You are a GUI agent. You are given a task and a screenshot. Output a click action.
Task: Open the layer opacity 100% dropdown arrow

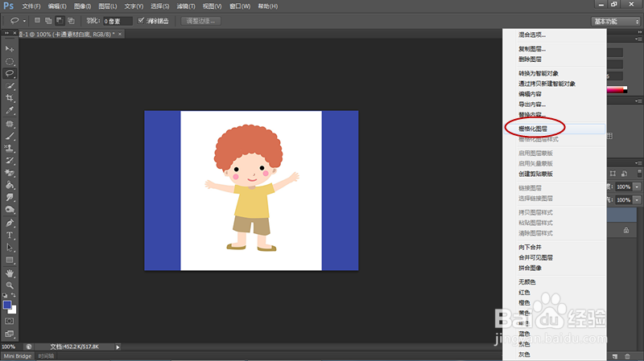click(637, 187)
